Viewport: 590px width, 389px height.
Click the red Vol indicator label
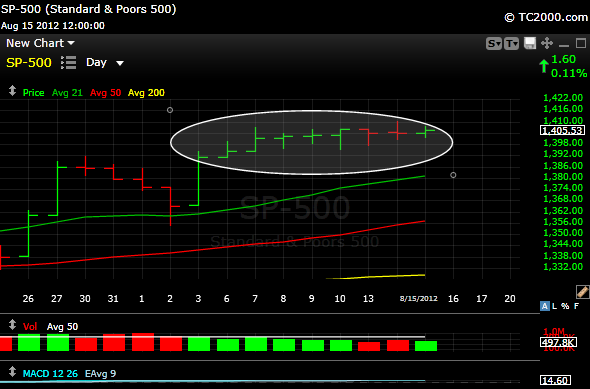point(30,327)
